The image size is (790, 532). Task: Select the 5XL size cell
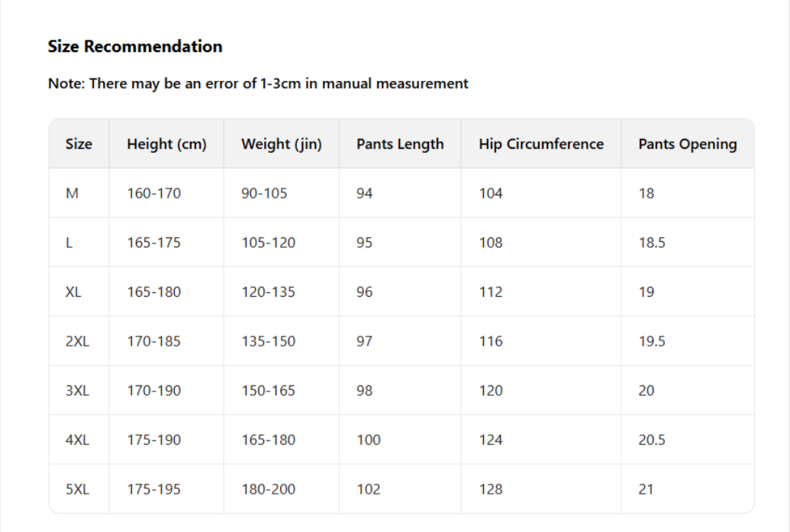click(77, 489)
